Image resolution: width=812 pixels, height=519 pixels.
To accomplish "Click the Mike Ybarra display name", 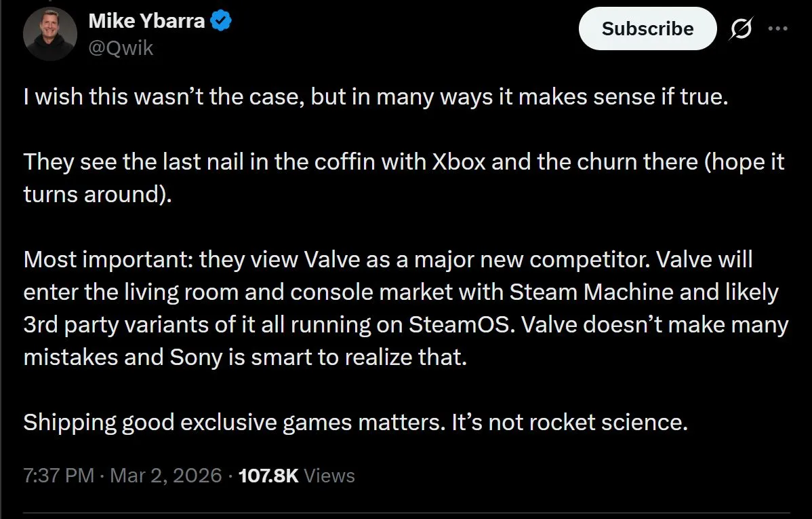I will coord(146,20).
